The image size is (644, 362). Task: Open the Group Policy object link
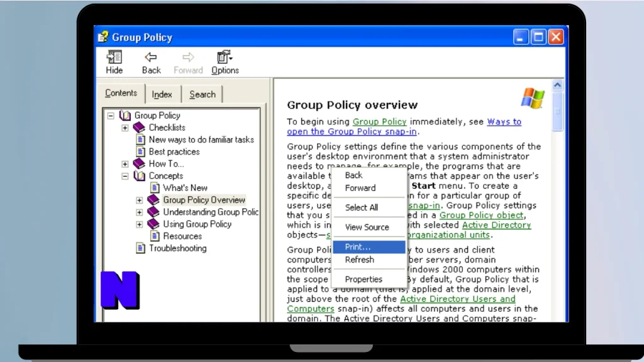(x=481, y=215)
